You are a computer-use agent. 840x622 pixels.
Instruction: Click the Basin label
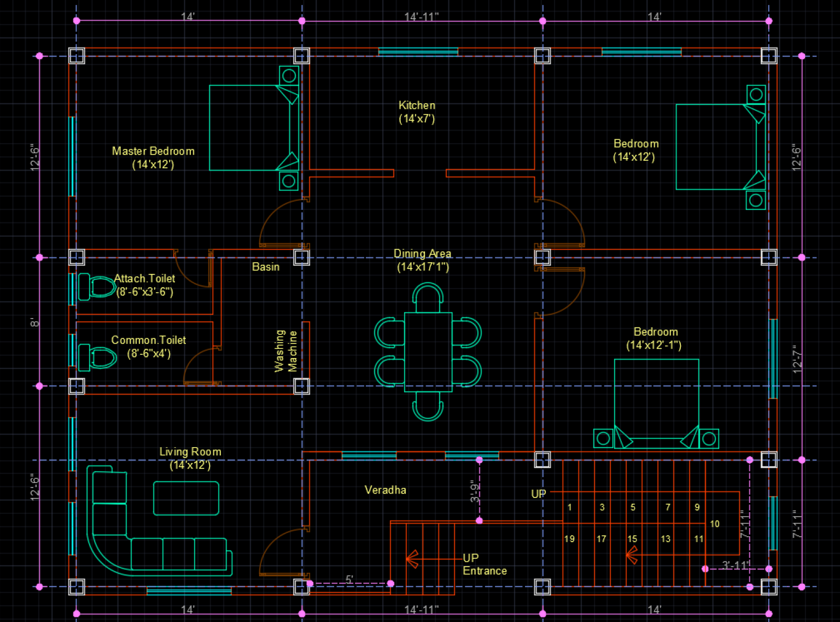(x=266, y=267)
